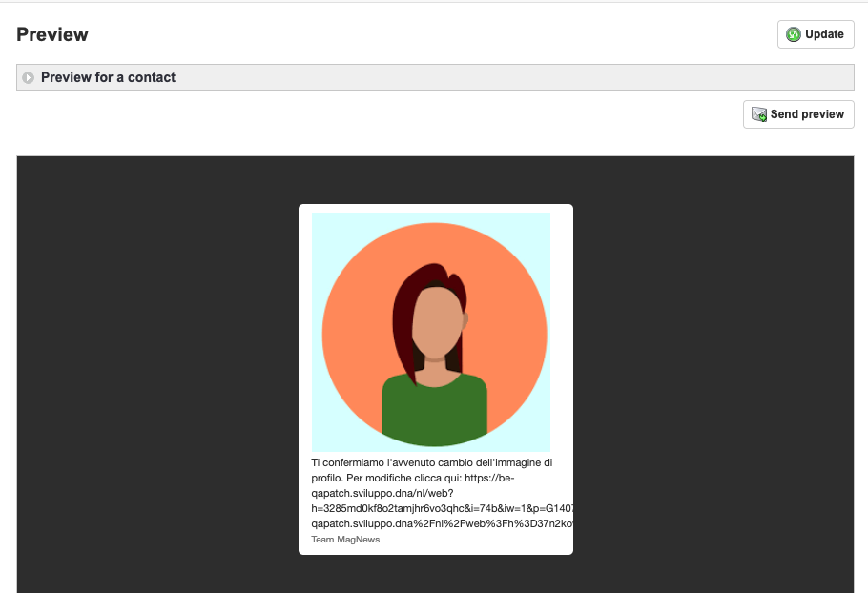Expand the Preview for a contact arrow

pos(29,77)
